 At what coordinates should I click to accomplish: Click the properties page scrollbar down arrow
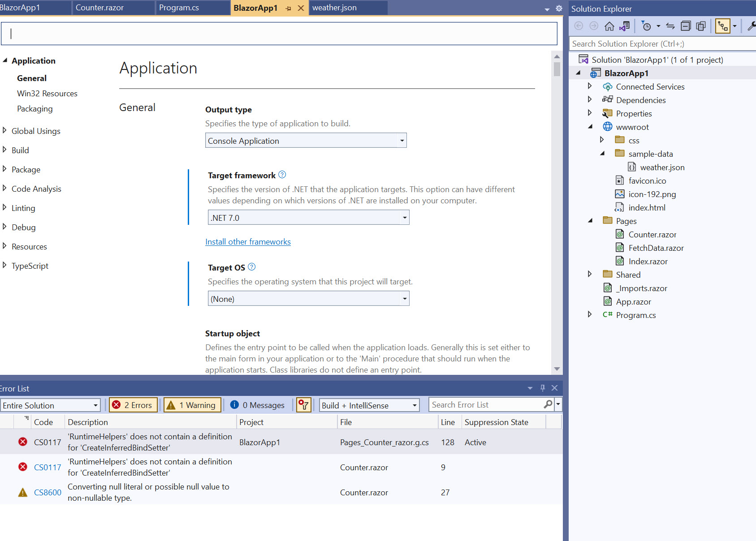point(557,369)
